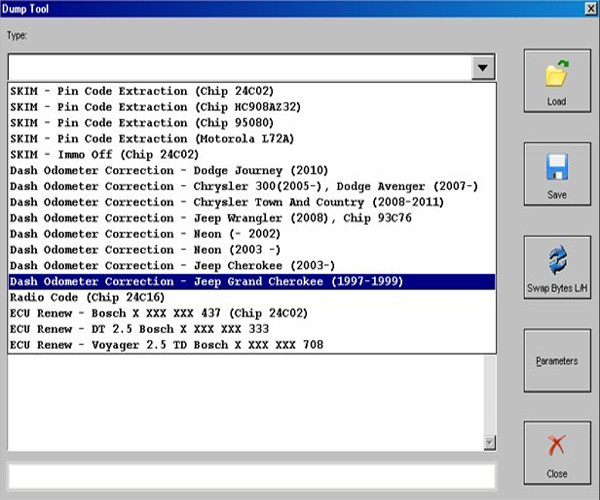Click the Swap Bytes L/H arrows icon
Image resolution: width=600 pixels, height=500 pixels.
[557, 263]
